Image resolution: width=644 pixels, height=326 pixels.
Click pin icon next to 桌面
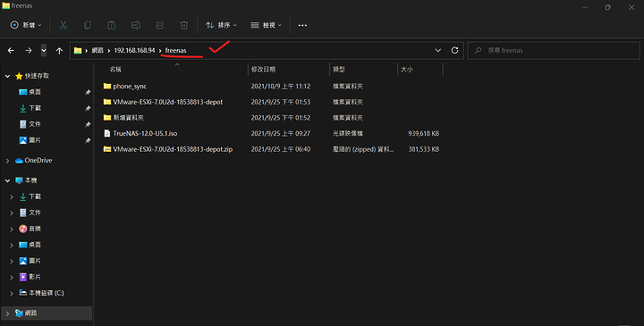pyautogui.click(x=88, y=92)
